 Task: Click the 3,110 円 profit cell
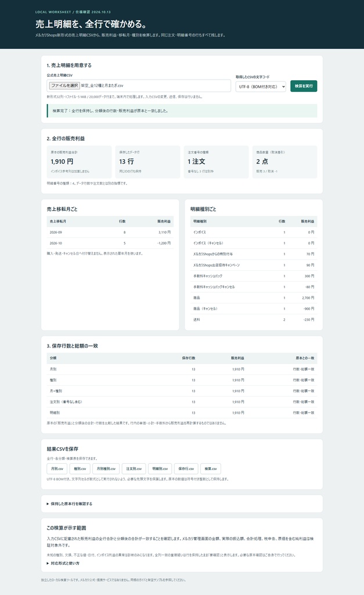[164, 232]
